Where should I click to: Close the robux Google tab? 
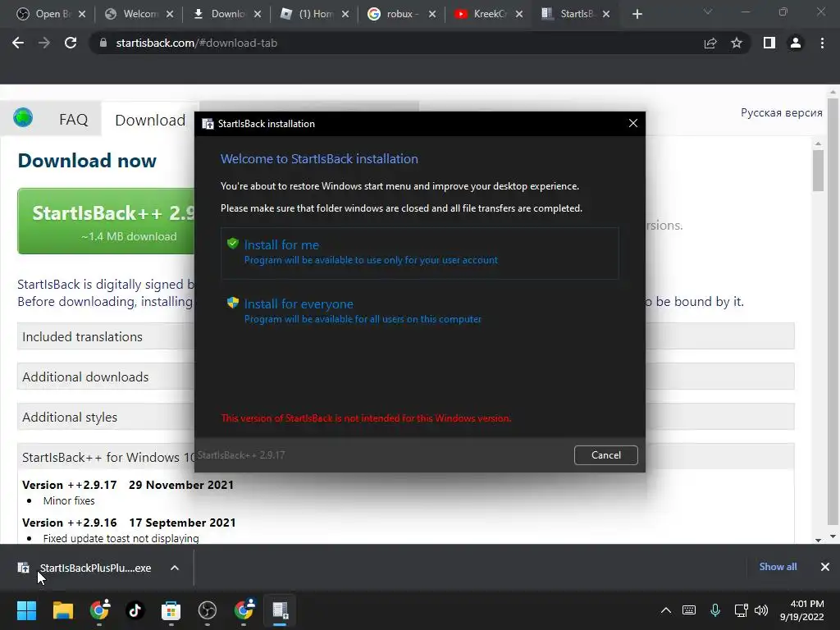click(431, 15)
